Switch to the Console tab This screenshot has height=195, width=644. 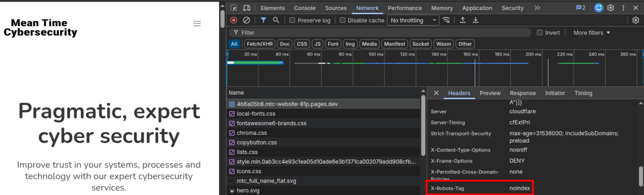[305, 8]
